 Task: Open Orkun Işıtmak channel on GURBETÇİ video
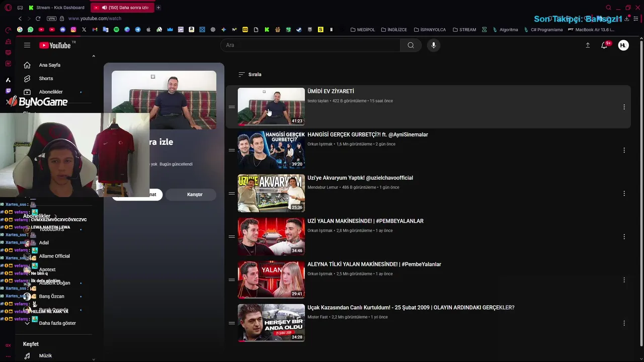[x=320, y=144]
